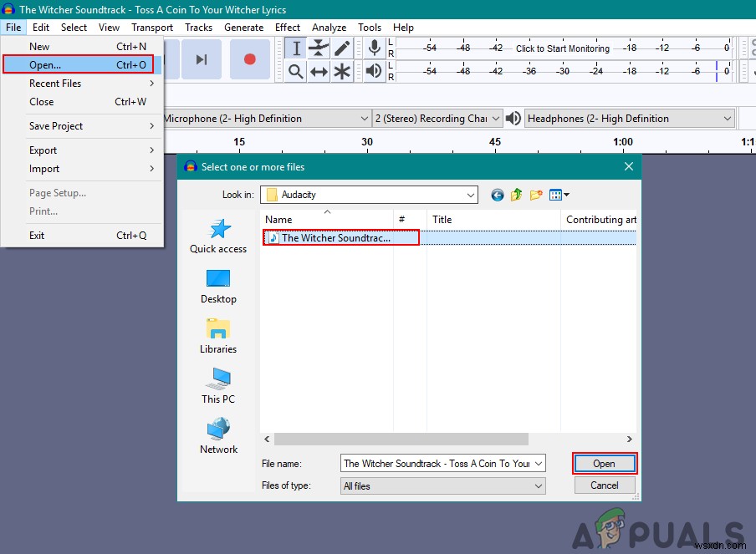Image resolution: width=756 pixels, height=554 pixels.
Task: Sort by Title column header
Action: pyautogui.click(x=493, y=220)
